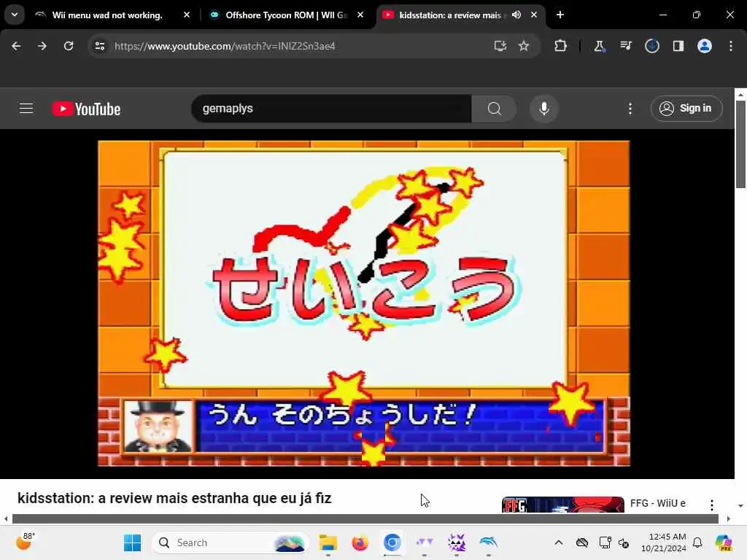
Task: Open the display network tray icon
Action: pos(605,542)
